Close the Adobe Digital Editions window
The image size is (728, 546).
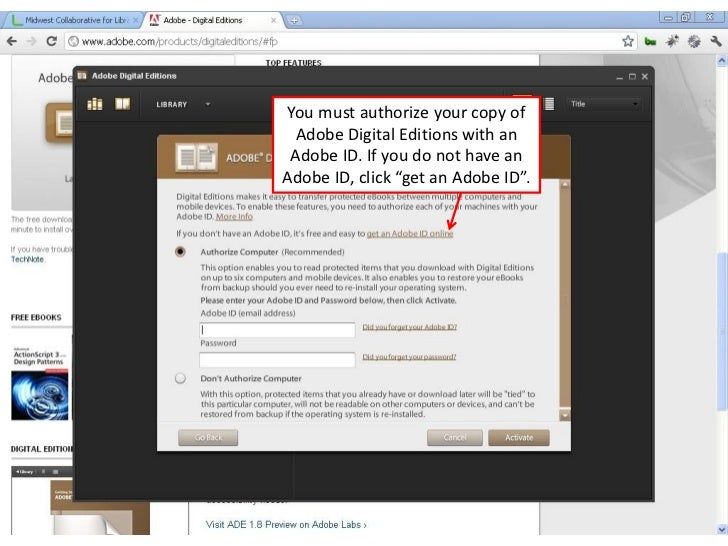(x=644, y=77)
